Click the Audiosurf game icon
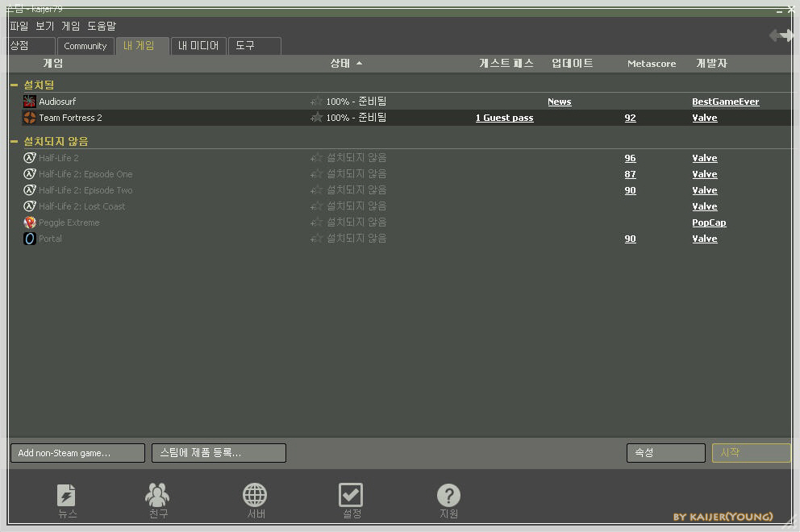800x532 pixels. 30,101
